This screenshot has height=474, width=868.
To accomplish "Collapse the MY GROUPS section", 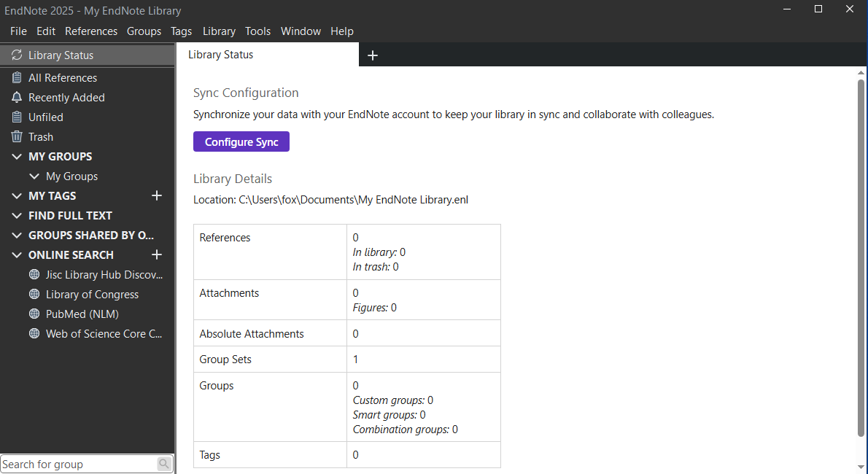I will pyautogui.click(x=17, y=157).
